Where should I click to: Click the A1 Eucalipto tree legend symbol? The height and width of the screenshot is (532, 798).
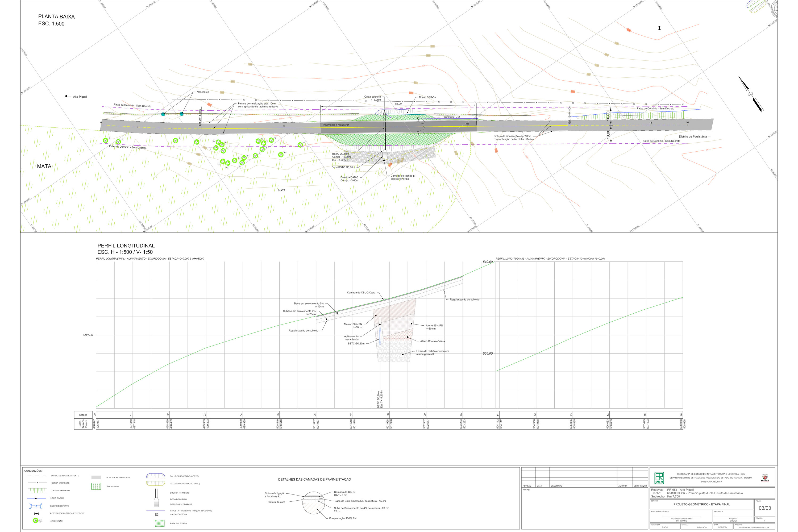click(35, 521)
